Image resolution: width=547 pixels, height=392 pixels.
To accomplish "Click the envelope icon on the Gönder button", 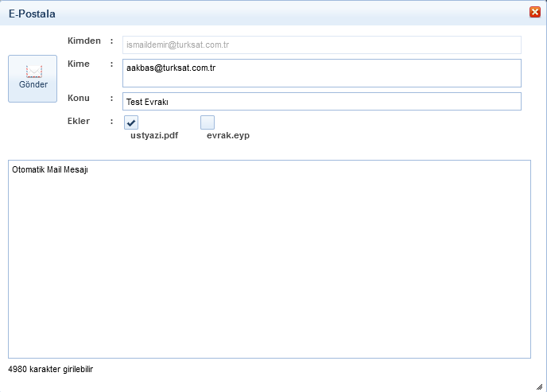I will [33, 71].
